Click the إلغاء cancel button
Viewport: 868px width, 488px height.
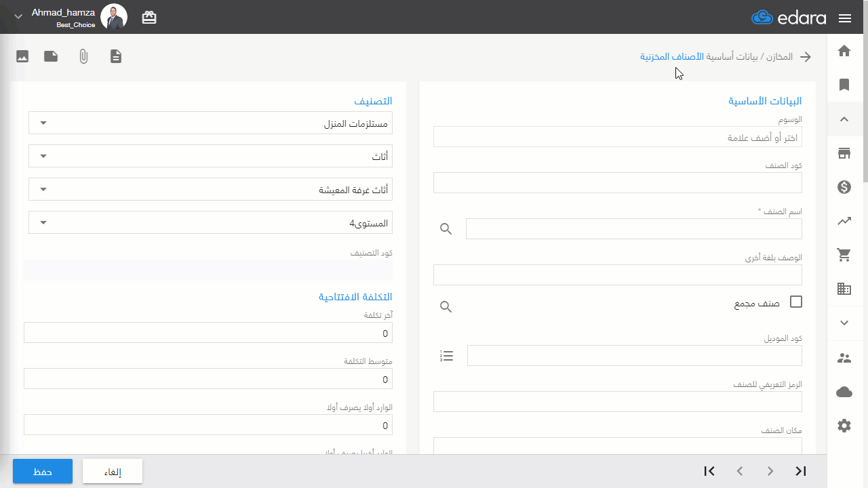(x=113, y=471)
